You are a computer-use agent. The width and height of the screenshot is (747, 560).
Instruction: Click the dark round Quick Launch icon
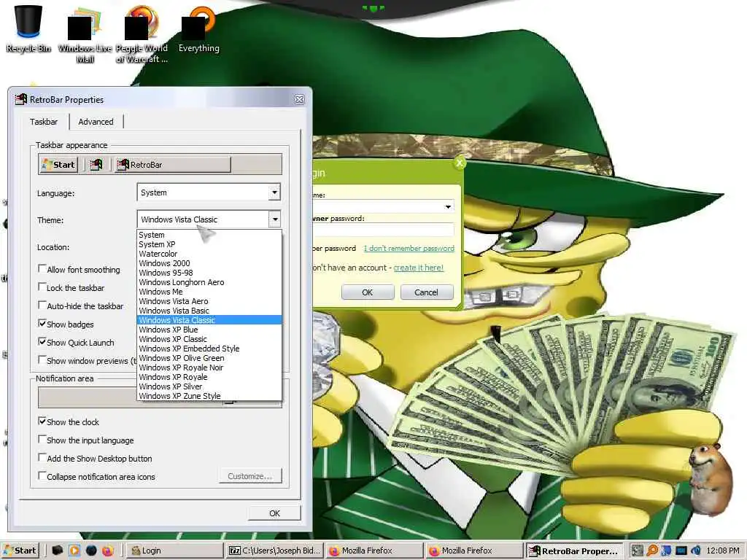pos(91,551)
